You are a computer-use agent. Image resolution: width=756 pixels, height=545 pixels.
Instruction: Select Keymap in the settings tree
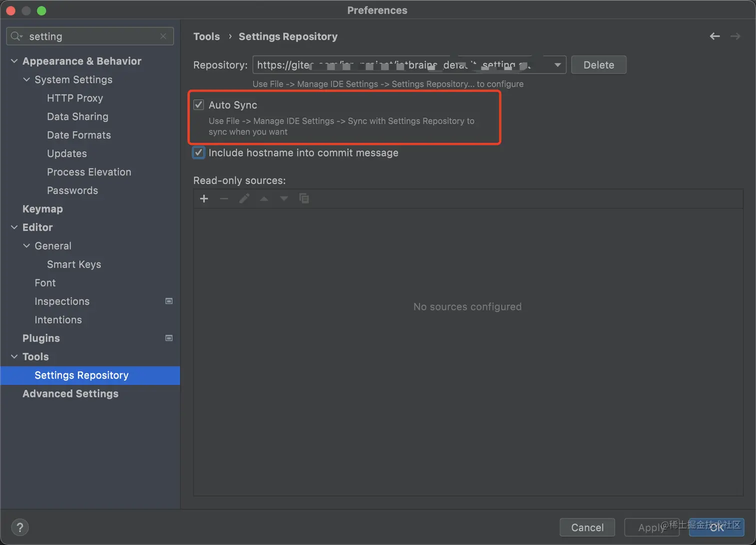click(42, 209)
